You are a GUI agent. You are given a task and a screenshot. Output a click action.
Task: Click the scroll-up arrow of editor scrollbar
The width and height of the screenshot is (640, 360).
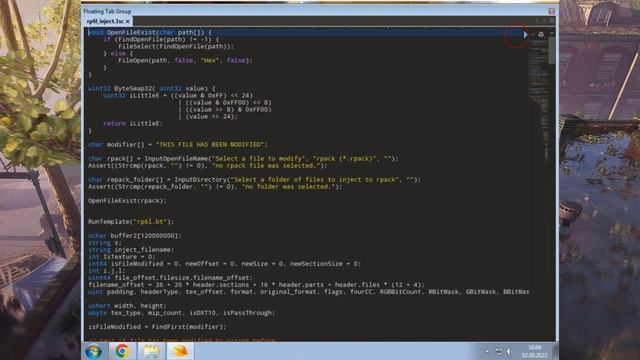coord(551,33)
